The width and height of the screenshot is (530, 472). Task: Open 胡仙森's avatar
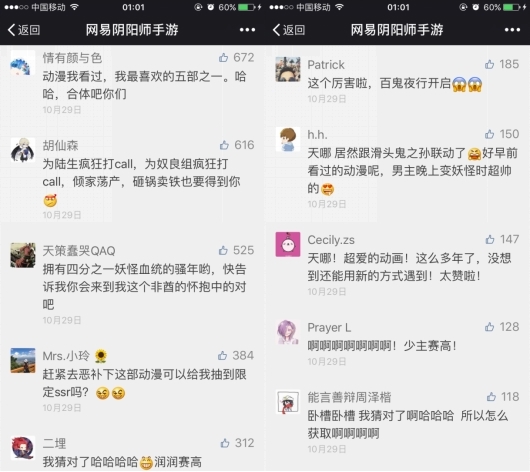click(x=23, y=150)
